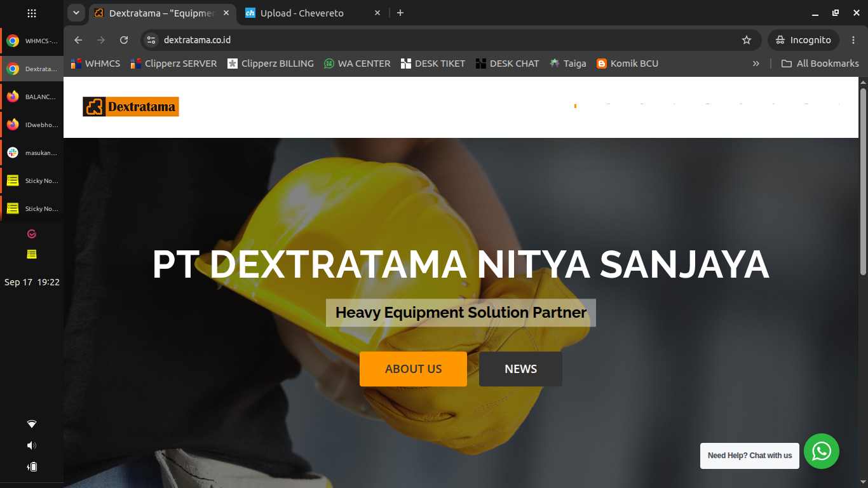Show hidden bookmarks with the chevron

[x=756, y=64]
